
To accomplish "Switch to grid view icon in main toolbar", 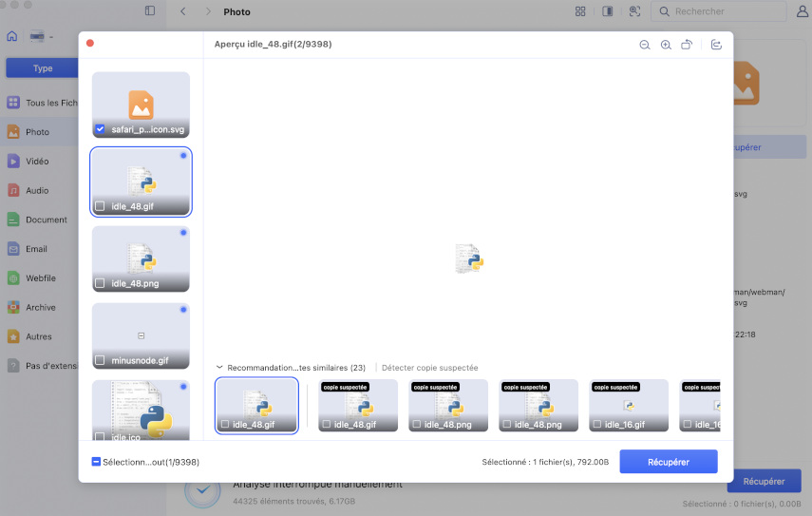I will coord(580,11).
